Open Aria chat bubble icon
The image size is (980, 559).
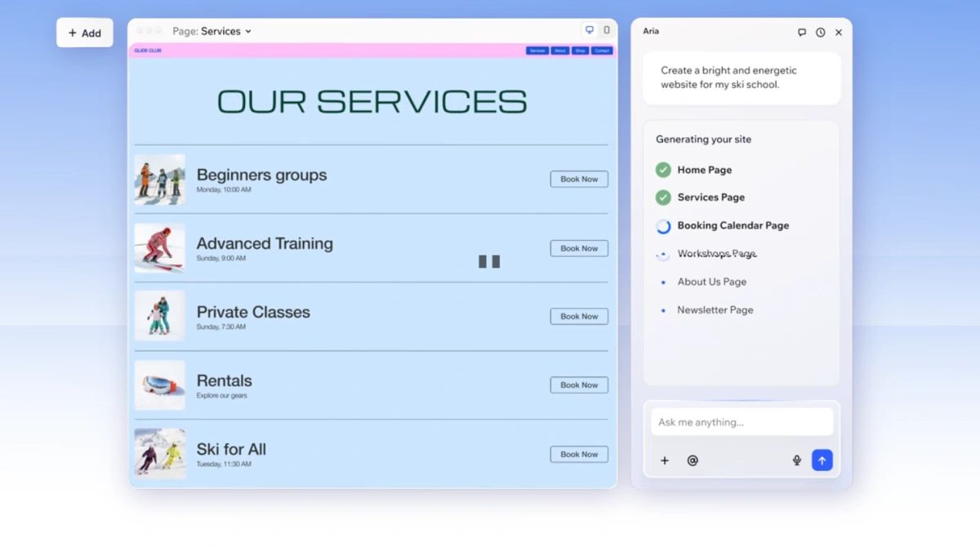click(x=802, y=33)
